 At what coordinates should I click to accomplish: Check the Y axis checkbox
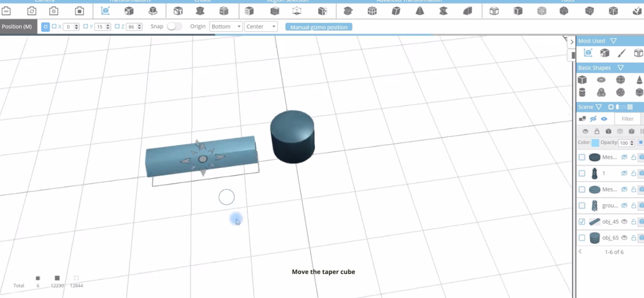pos(86,27)
